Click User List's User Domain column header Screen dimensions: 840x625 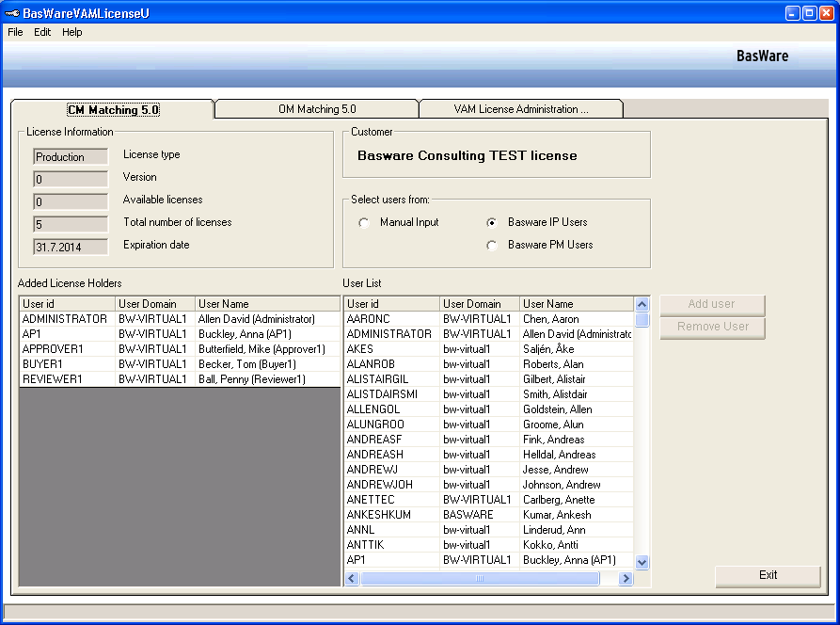click(480, 304)
